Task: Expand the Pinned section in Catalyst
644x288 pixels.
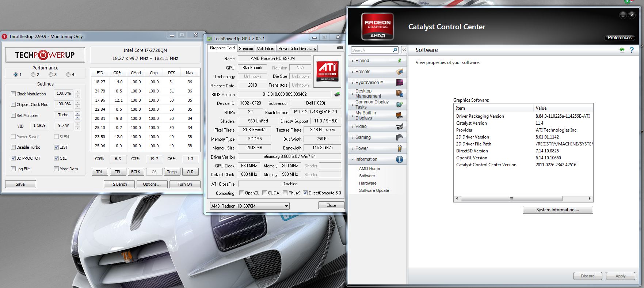Action: coord(353,61)
